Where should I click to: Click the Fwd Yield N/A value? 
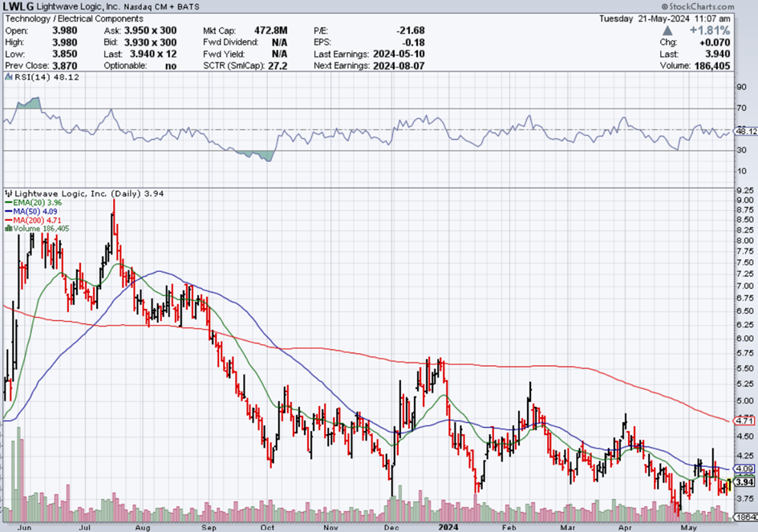pos(279,54)
